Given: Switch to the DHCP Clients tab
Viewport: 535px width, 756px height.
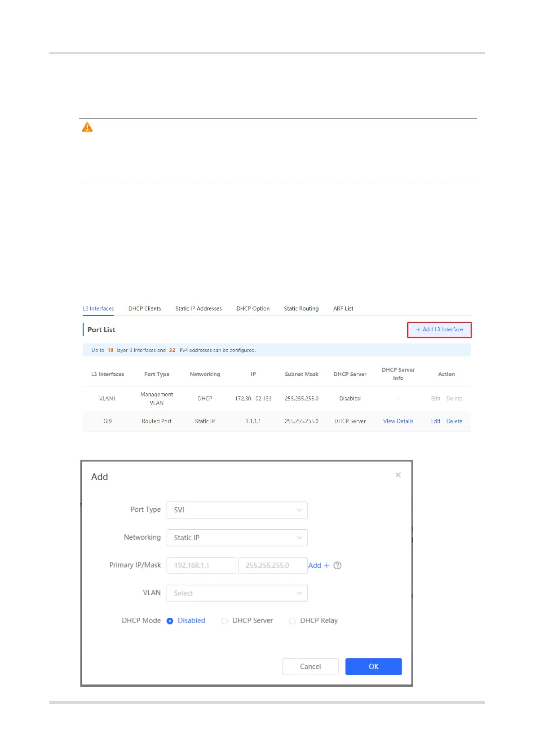Looking at the screenshot, I should 145,308.
